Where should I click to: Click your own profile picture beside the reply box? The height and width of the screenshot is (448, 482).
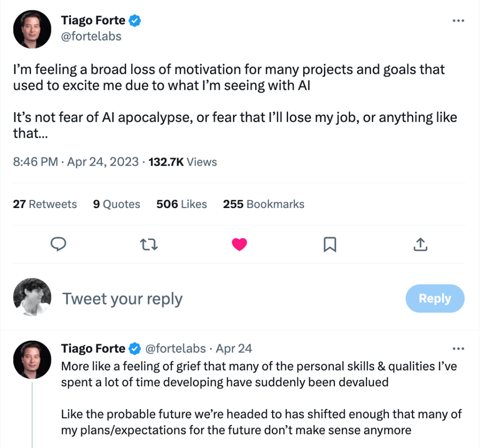point(32,297)
